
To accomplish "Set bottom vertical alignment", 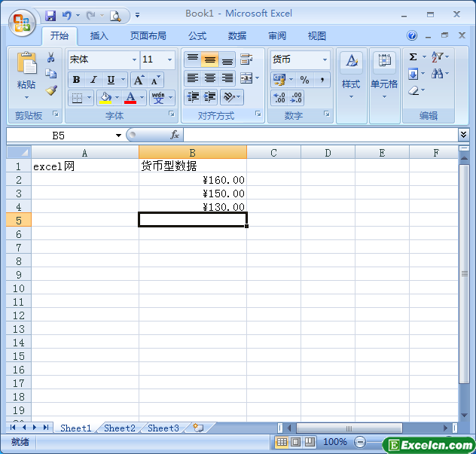I will pyautogui.click(x=227, y=59).
